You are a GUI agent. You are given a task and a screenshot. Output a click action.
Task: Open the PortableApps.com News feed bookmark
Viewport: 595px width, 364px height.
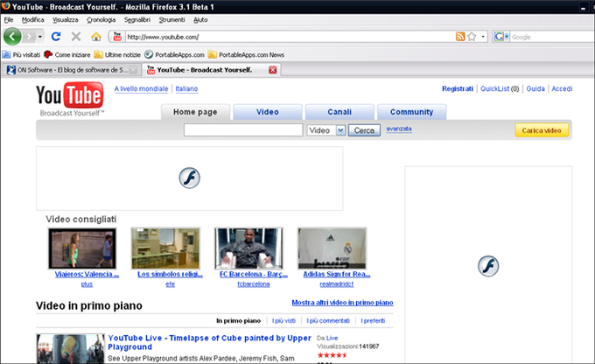[246, 54]
